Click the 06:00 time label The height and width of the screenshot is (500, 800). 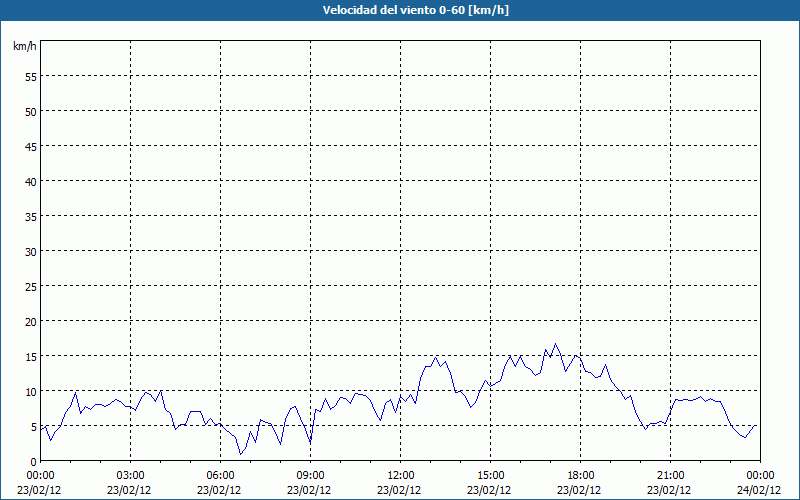tap(220, 476)
